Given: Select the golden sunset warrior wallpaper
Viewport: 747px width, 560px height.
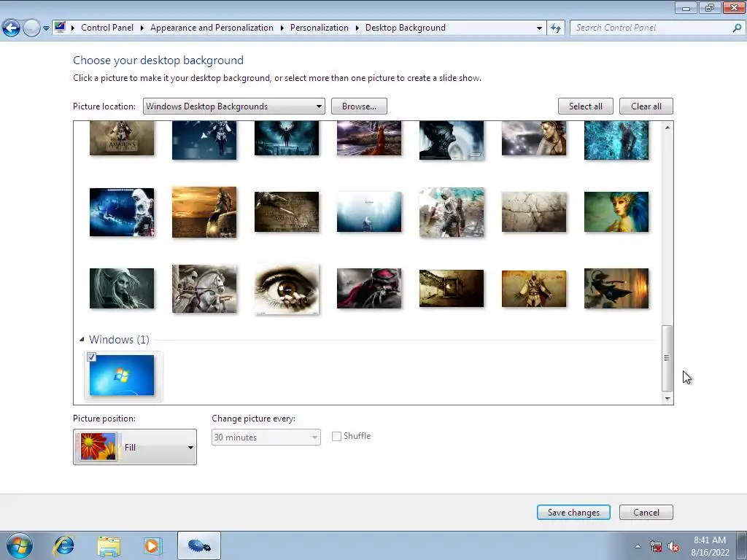Looking at the screenshot, I should point(204,212).
